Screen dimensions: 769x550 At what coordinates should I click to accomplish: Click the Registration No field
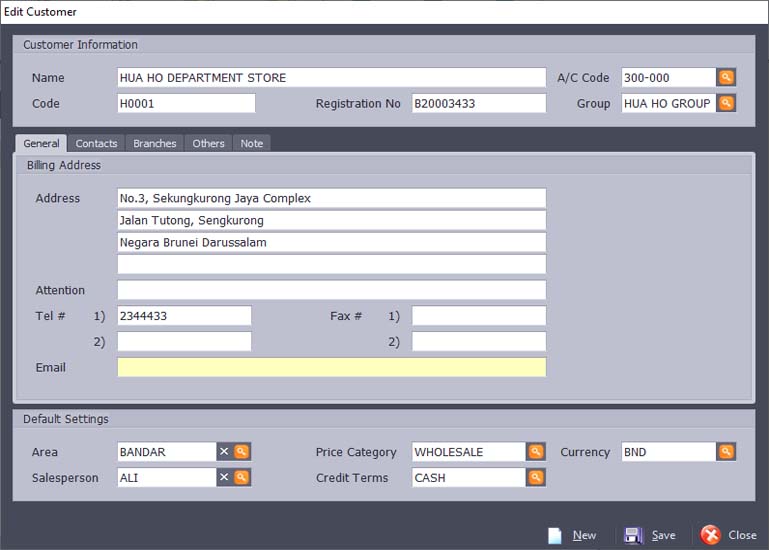(479, 104)
